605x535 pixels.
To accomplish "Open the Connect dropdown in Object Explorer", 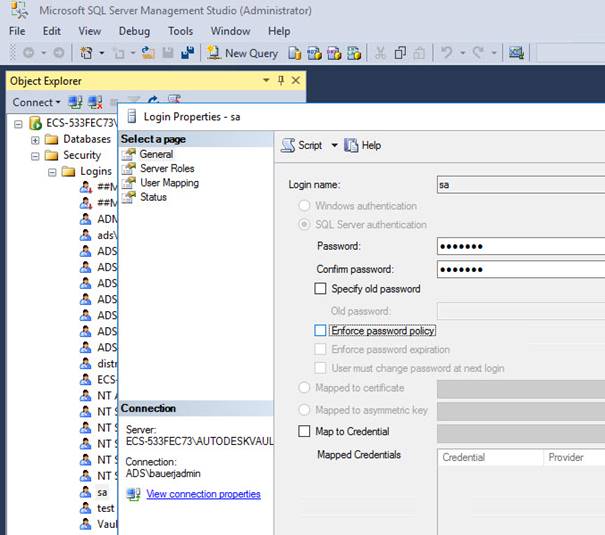I will pyautogui.click(x=36, y=102).
